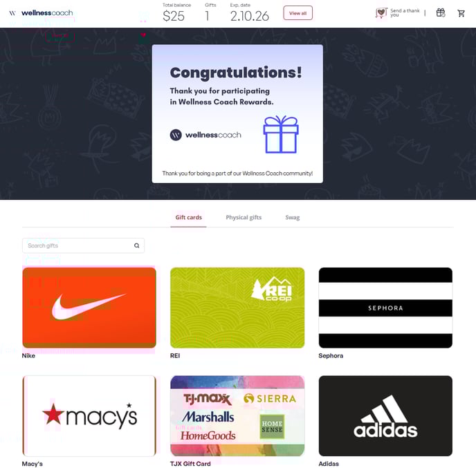Choose the REI gift card
Screen dimensions: 476x468
point(237,308)
